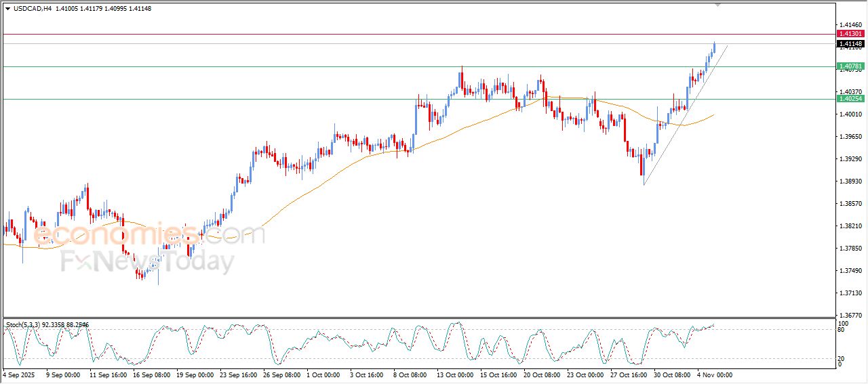Click the 23 Sep 16:00 time axis label
Viewport: 868px width, 384px height.
click(x=237, y=375)
